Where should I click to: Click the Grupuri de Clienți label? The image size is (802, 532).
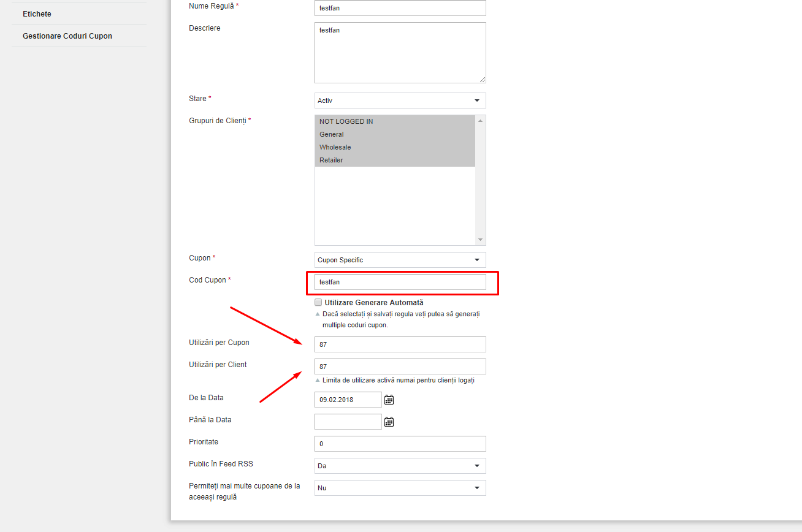(x=220, y=121)
